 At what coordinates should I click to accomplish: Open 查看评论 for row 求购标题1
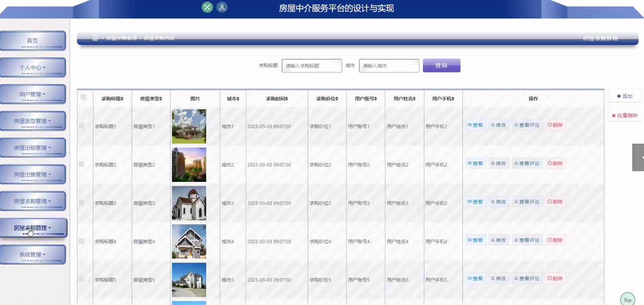point(527,125)
